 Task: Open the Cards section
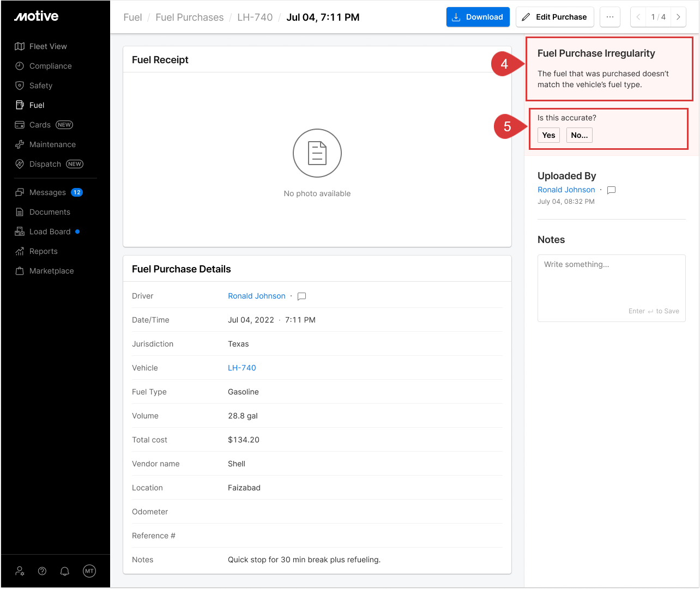40,125
